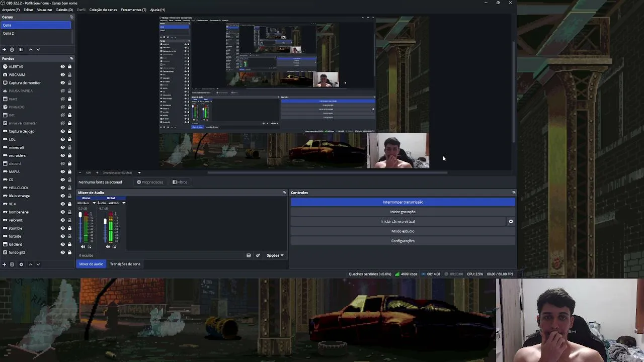Toggle desktop audio monitoring headphone icon
Viewport: 644px width, 362px height.
pyautogui.click(x=114, y=247)
